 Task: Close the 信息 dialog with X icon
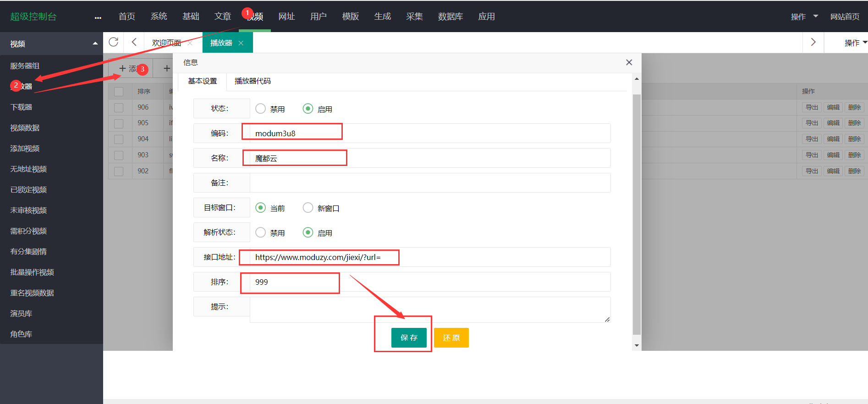click(629, 62)
